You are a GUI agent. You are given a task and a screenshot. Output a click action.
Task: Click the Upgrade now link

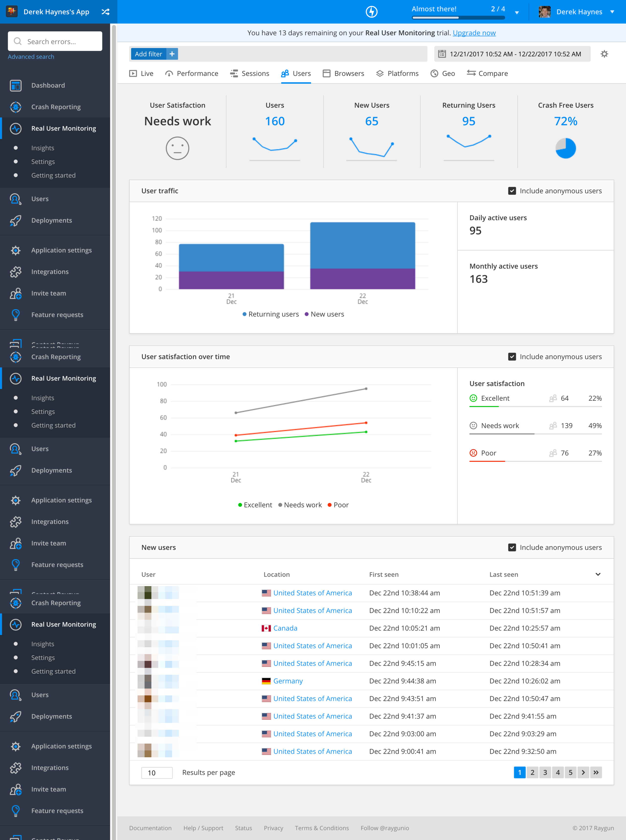point(474,33)
